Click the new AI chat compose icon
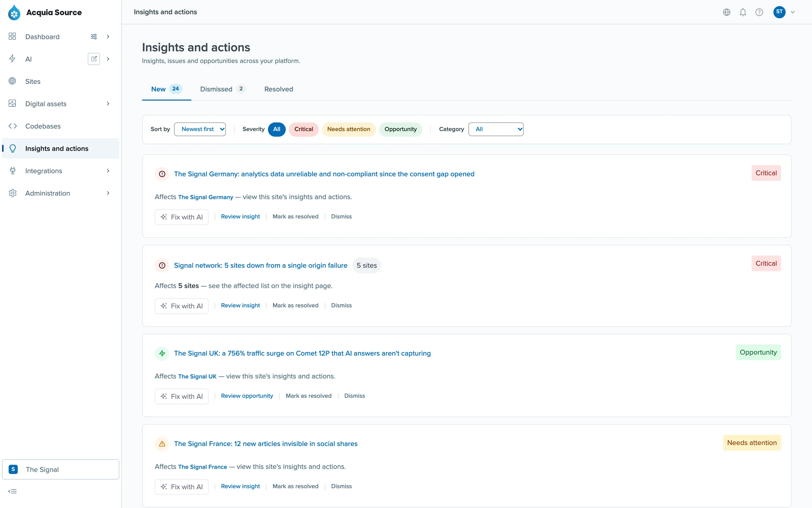The height and width of the screenshot is (508, 812). point(94,59)
